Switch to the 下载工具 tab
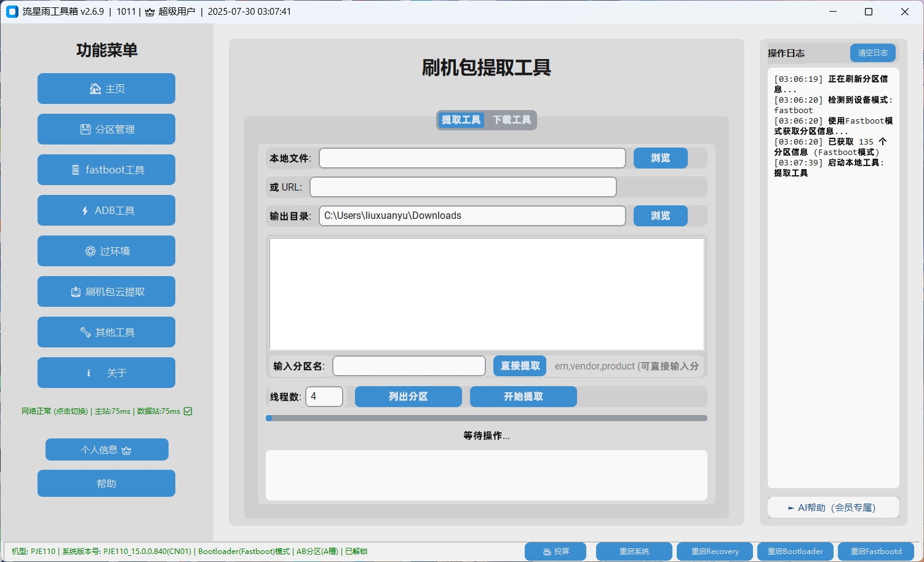 (512, 120)
